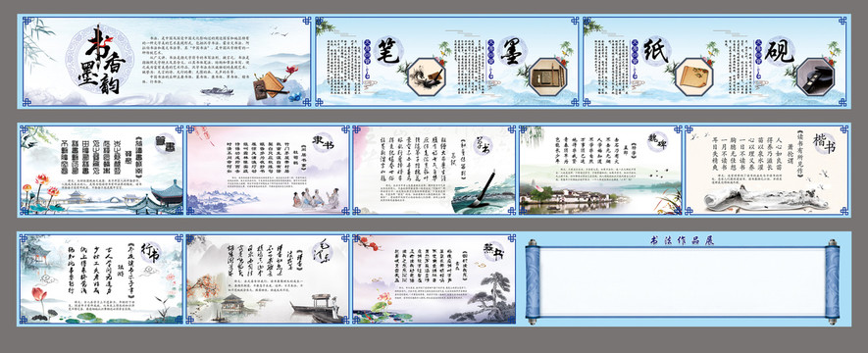The width and height of the screenshot is (868, 353).
Task: Click the waterside pavilion in the 毛泽东 panel
Action: tap(232, 305)
